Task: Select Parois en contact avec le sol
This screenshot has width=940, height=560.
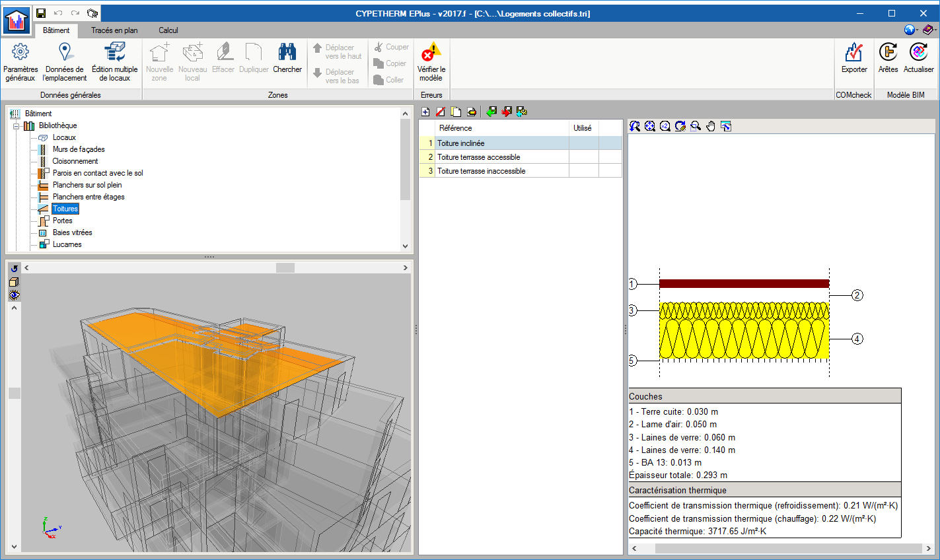Action: coord(98,173)
